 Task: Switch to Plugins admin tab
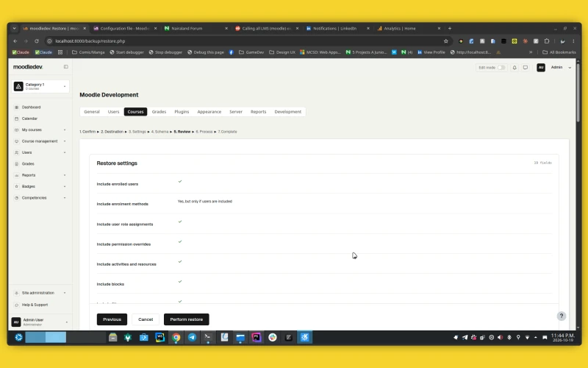point(182,112)
